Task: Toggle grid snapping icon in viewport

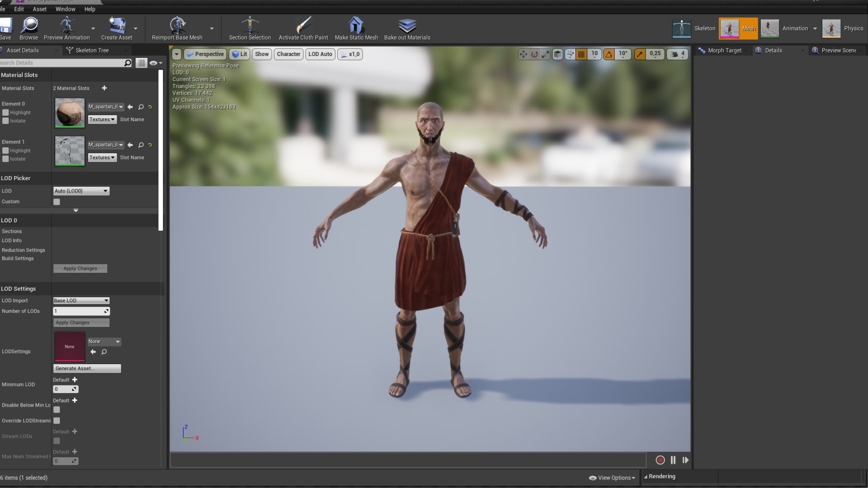Action: click(x=581, y=54)
